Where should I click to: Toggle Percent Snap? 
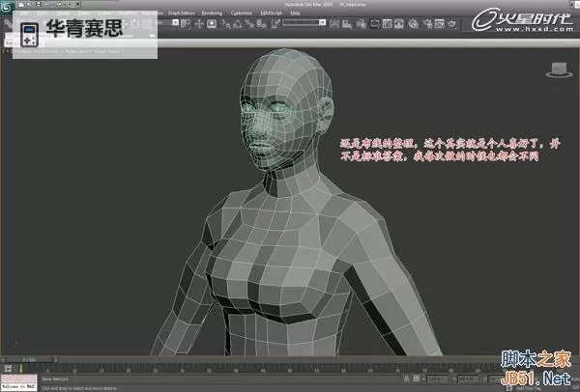249,24
